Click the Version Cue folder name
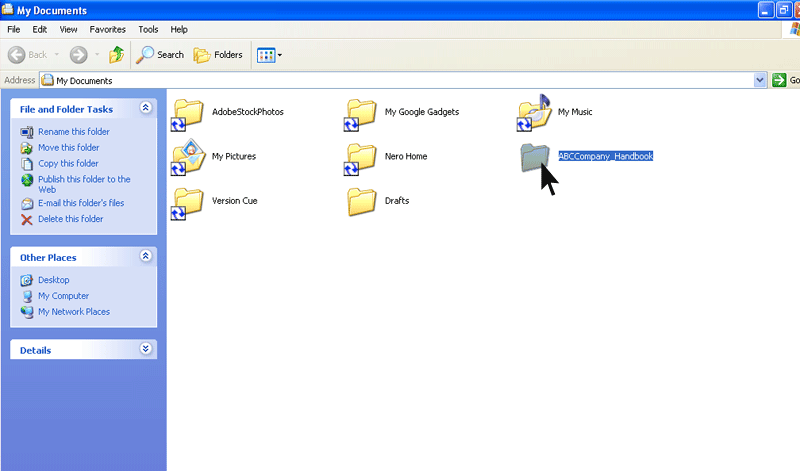Image resolution: width=800 pixels, height=471 pixels. click(x=234, y=201)
